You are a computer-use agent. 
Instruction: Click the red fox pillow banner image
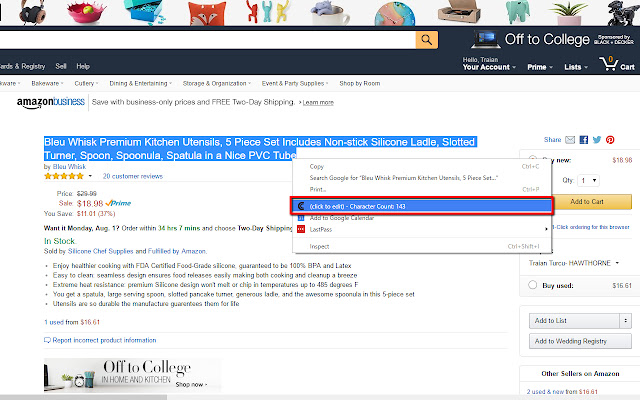point(207,13)
